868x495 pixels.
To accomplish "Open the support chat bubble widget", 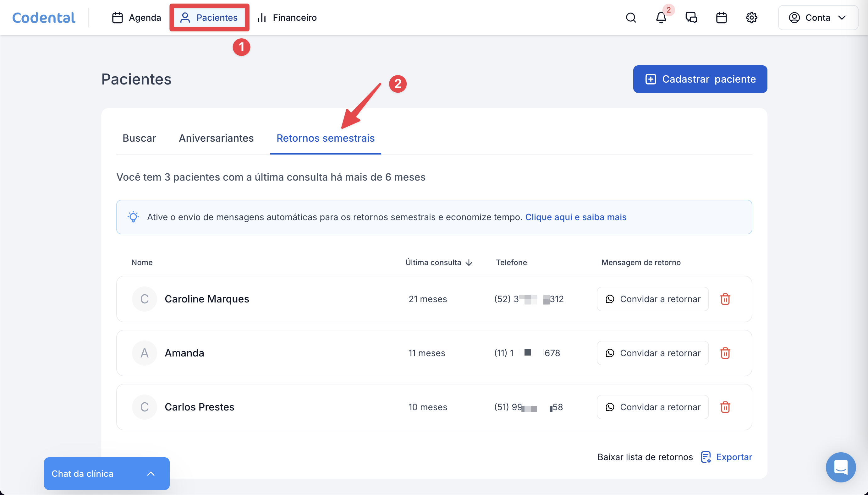I will click(840, 467).
